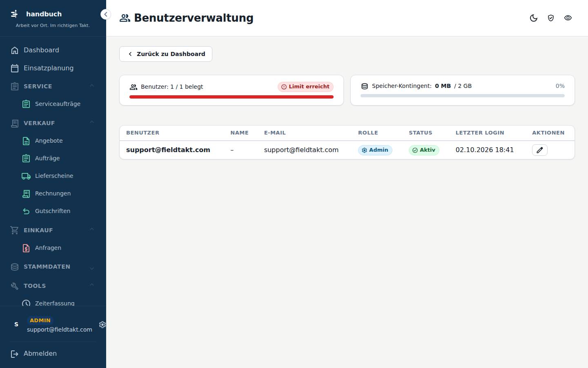Open account settings gear icon
This screenshot has width=588, height=368.
pos(102,325)
